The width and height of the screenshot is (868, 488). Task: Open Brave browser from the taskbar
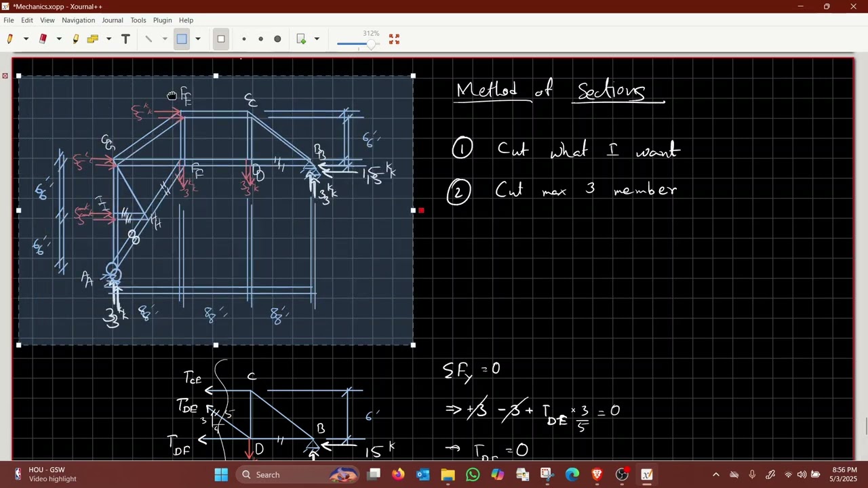click(597, 474)
